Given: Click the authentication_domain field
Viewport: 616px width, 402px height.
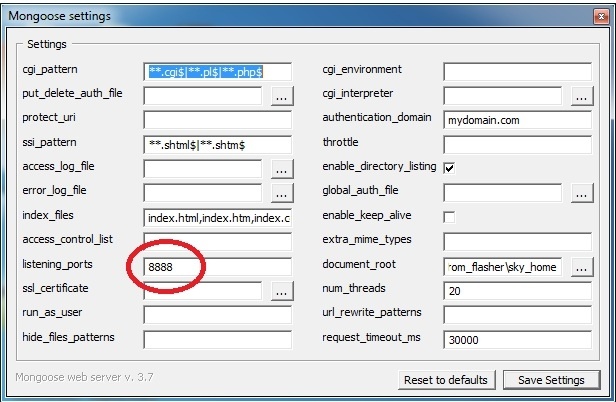Looking at the screenshot, I should [518, 120].
